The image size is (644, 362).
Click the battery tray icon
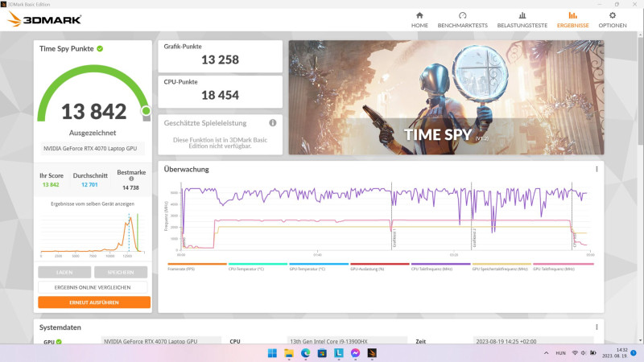tap(593, 353)
